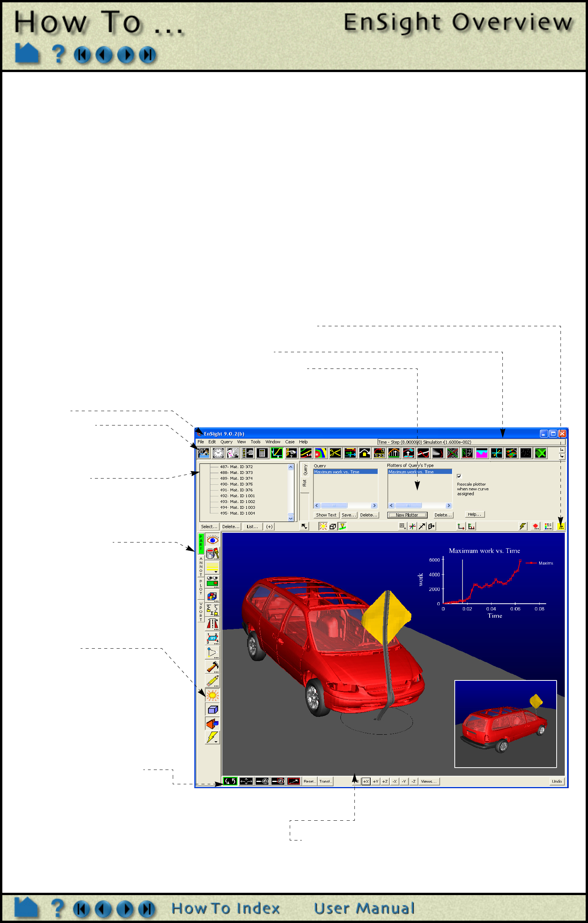Click the red stop sign icon
This screenshot has height=923, width=588.
(x=536, y=526)
